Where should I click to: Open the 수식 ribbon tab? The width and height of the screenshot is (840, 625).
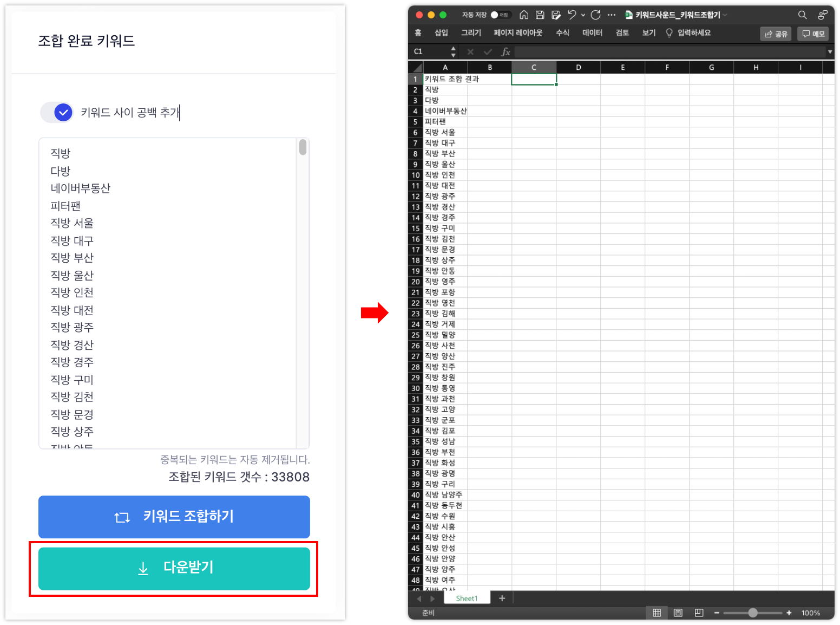[x=562, y=33]
